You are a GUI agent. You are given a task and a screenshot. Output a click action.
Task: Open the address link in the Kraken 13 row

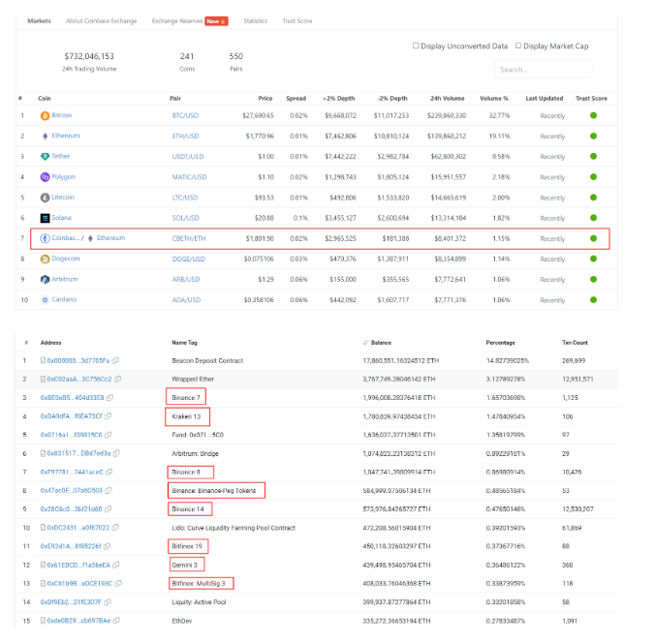coord(71,416)
